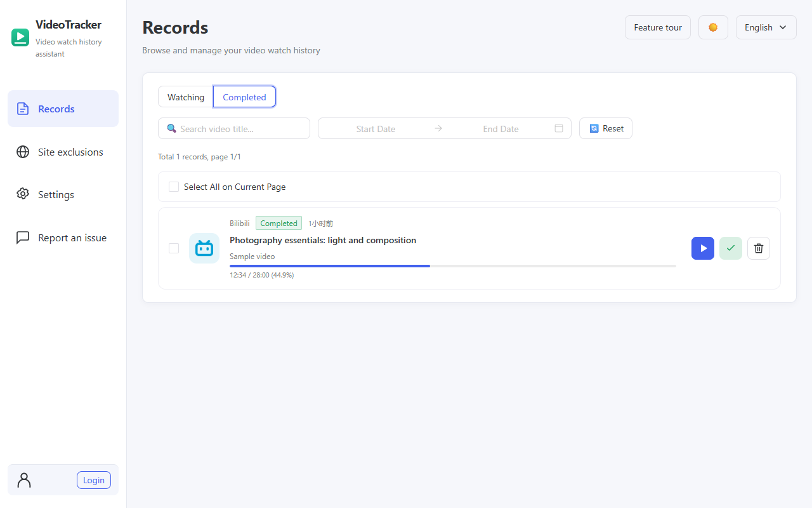Open the Records sidebar item
Viewport: 812px width, 508px height.
[63, 109]
